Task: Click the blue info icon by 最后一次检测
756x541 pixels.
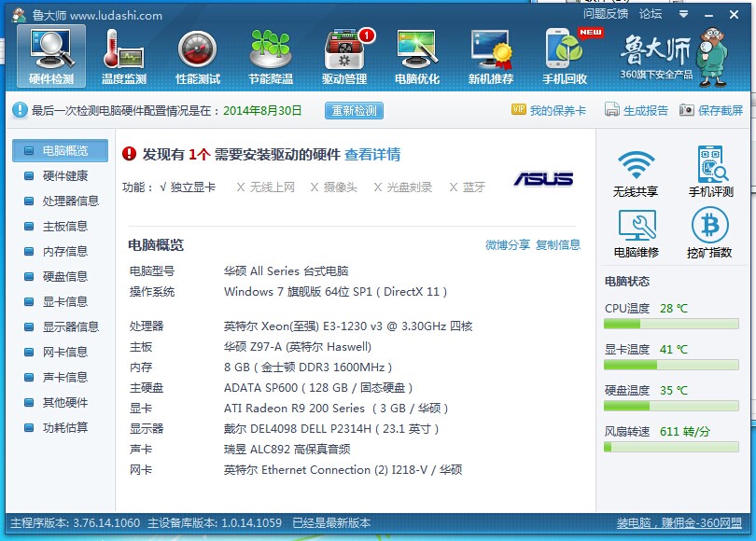Action: [x=20, y=110]
